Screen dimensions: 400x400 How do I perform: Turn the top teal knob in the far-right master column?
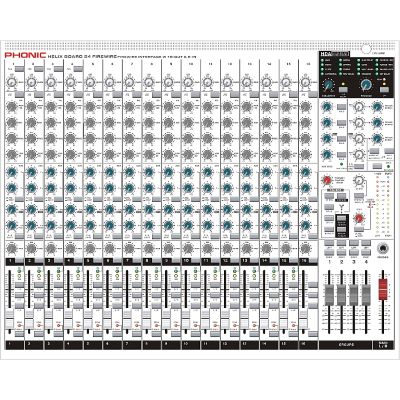click(x=377, y=107)
